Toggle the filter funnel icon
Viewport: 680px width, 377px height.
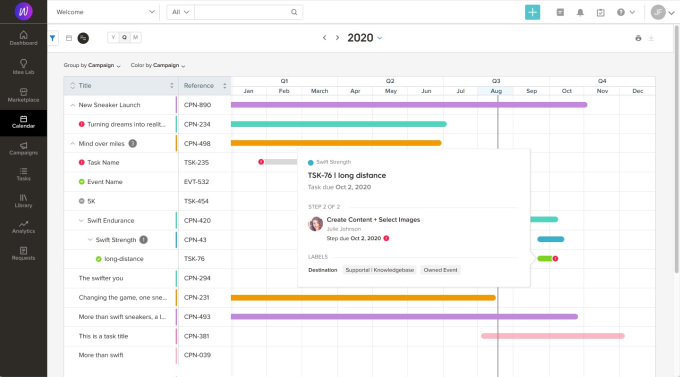[52, 38]
